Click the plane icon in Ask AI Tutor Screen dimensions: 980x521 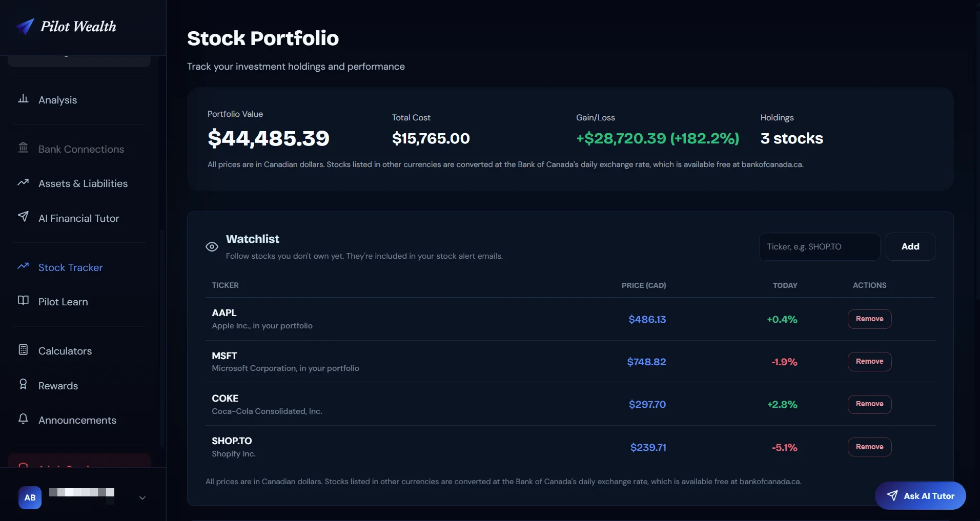[892, 495]
